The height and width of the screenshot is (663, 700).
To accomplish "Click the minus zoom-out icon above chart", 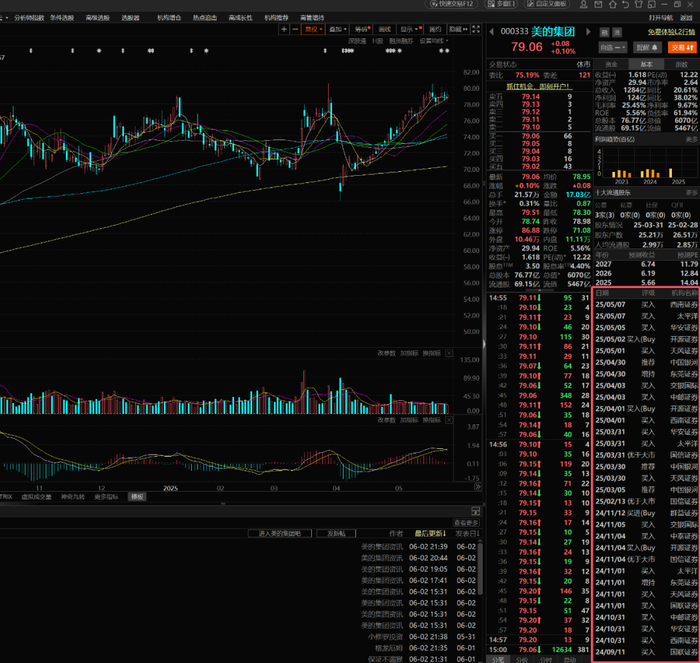I will (x=295, y=29).
